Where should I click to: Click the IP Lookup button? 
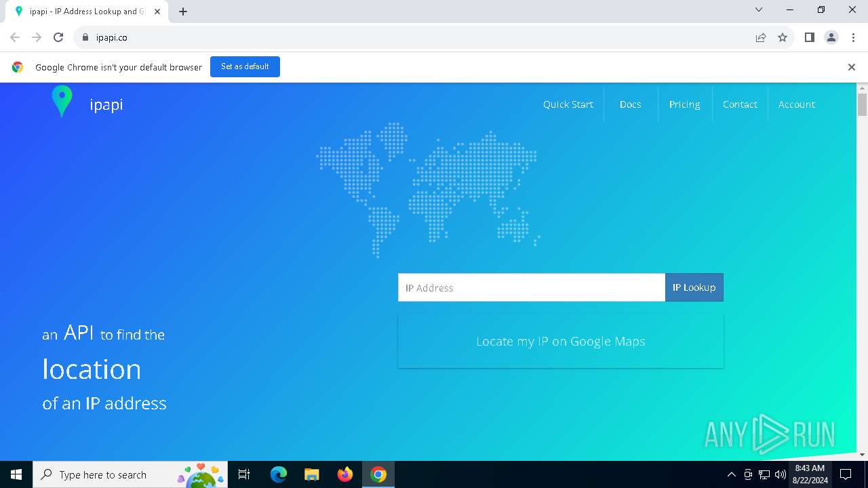pyautogui.click(x=694, y=287)
